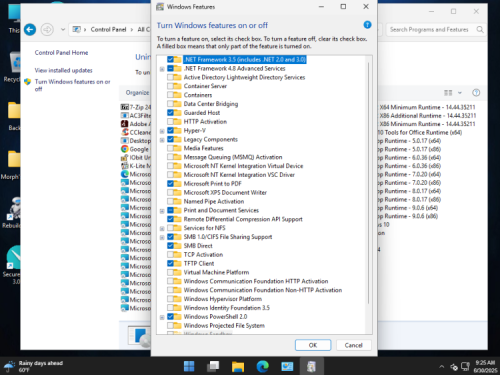Launch Microsoft Edge from the taskbar
Screen dimensions: 500x375
(263, 367)
